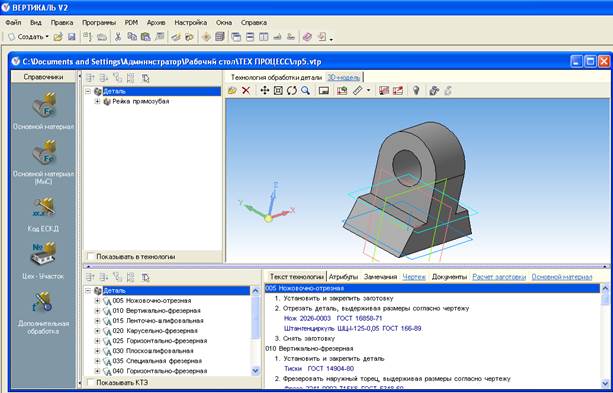Open the Дополнительная обработка reference

43,312
